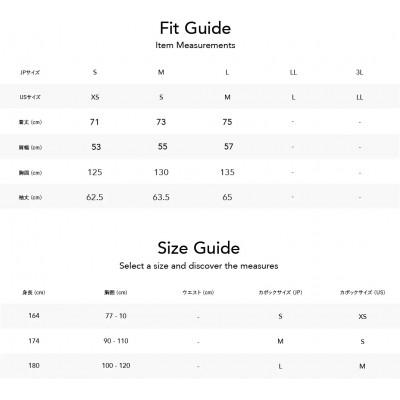
Task: Select JP size L column header
Action: (227, 72)
